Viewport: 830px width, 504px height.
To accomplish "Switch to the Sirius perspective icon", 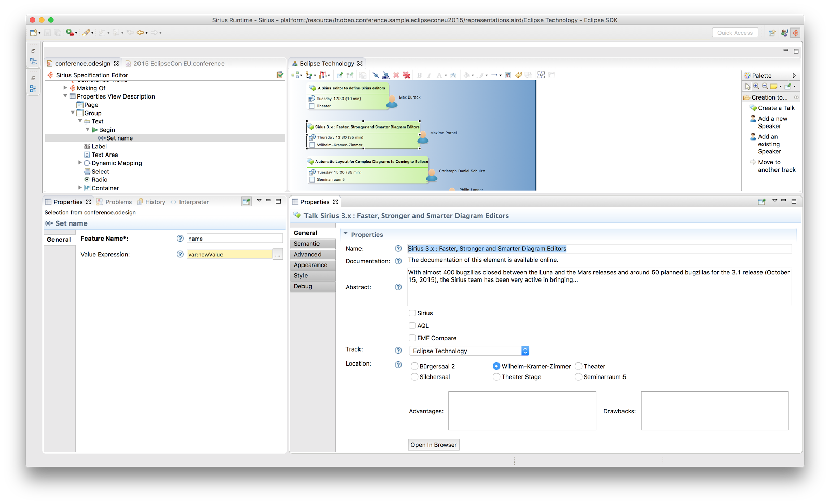I will click(x=795, y=33).
